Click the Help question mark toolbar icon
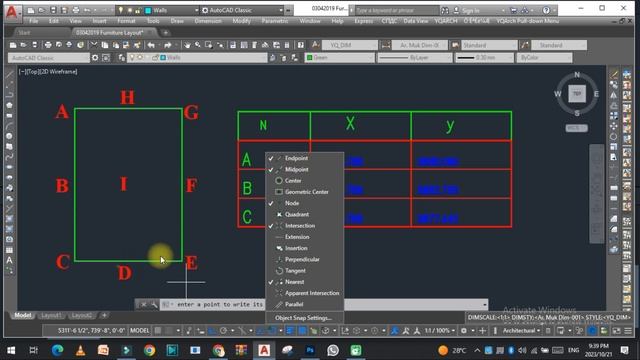 301,45
